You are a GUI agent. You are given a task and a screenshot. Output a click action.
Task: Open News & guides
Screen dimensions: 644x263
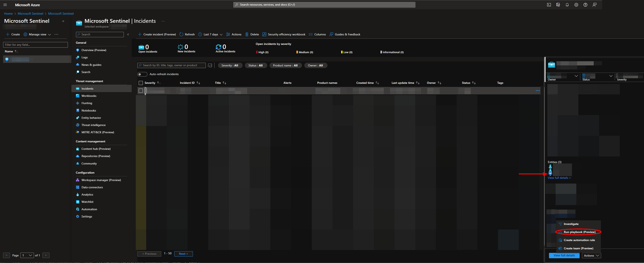[91, 65]
